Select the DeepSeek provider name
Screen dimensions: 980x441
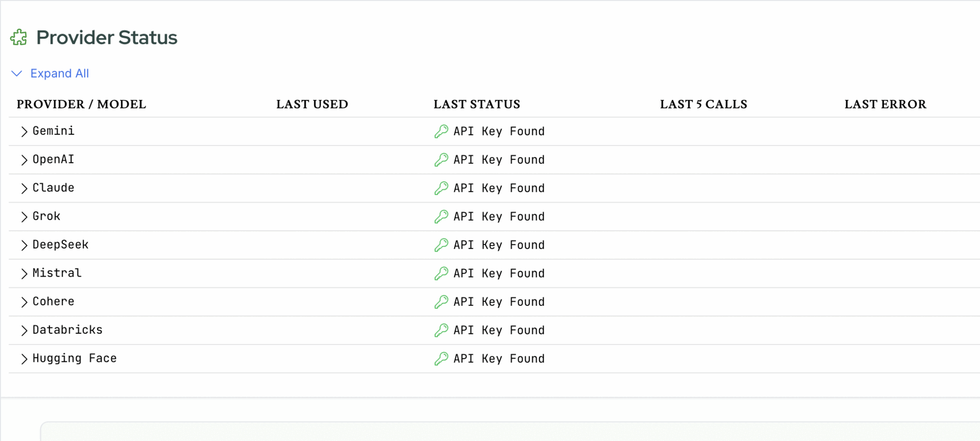tap(61, 244)
